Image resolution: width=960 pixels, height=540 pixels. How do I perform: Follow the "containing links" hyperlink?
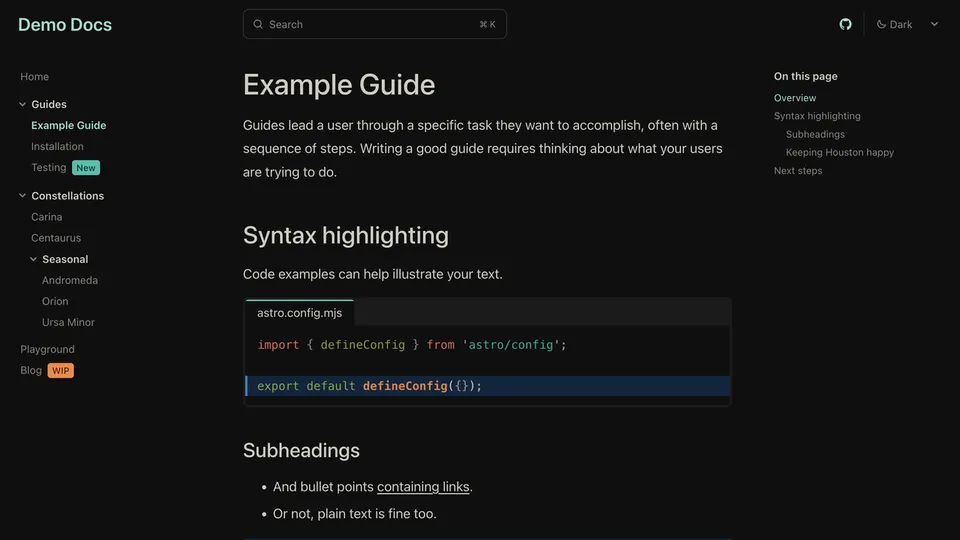(x=423, y=487)
